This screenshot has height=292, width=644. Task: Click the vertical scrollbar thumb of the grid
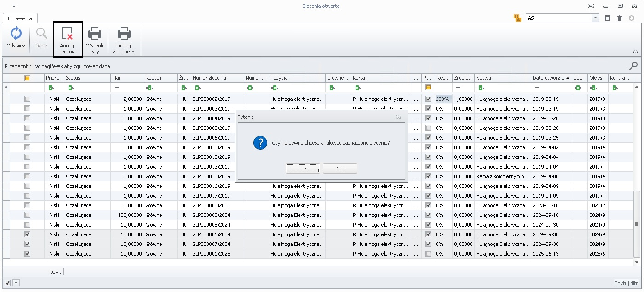point(637,224)
